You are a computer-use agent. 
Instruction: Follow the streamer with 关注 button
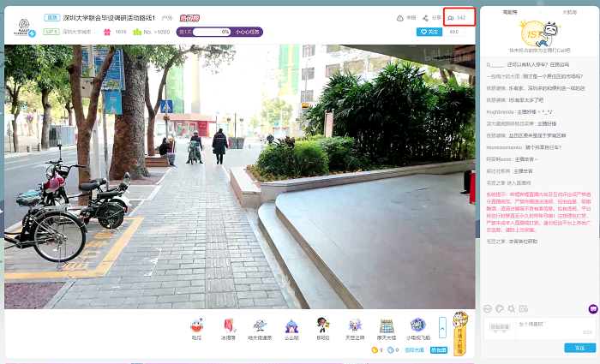tap(429, 32)
